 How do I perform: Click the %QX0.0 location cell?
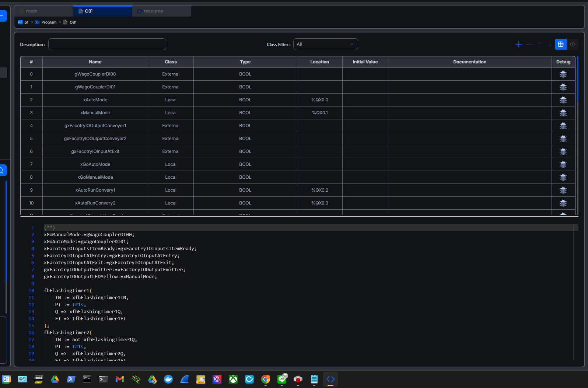coord(320,100)
